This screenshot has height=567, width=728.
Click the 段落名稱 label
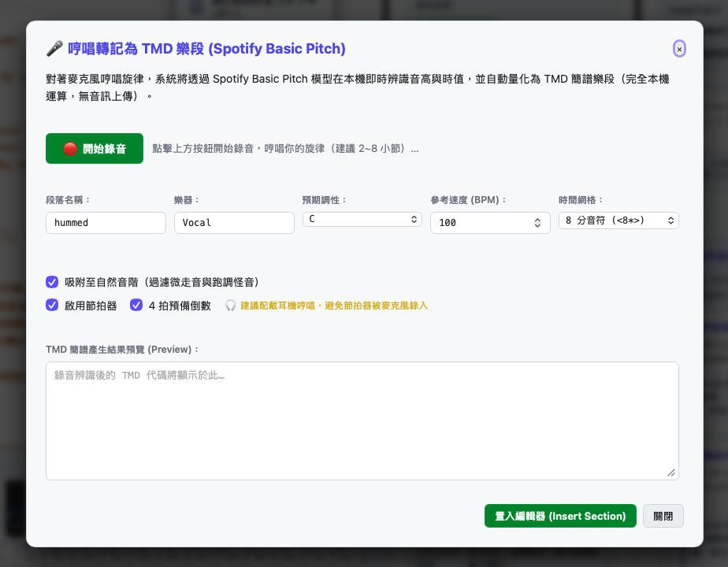(68, 200)
